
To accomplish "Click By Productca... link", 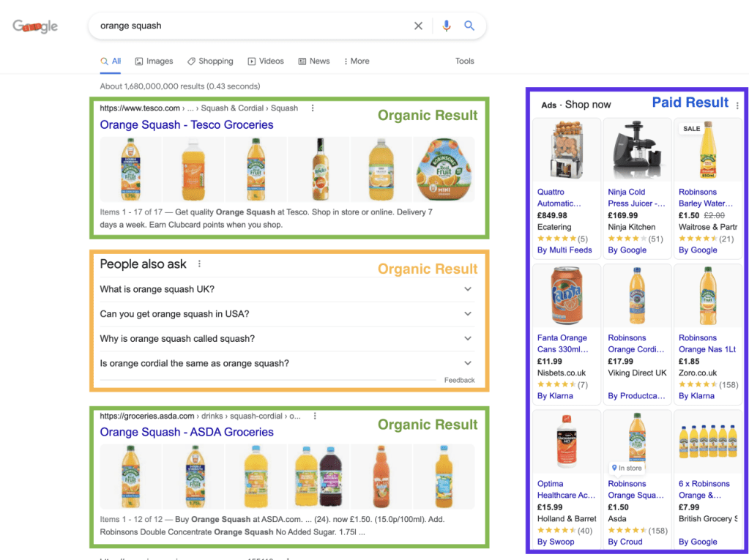I will [636, 396].
